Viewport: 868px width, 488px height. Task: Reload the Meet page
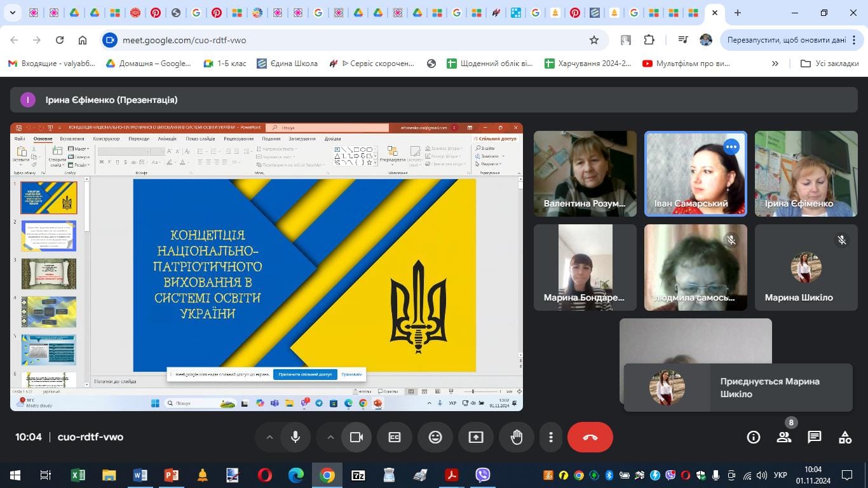[60, 40]
